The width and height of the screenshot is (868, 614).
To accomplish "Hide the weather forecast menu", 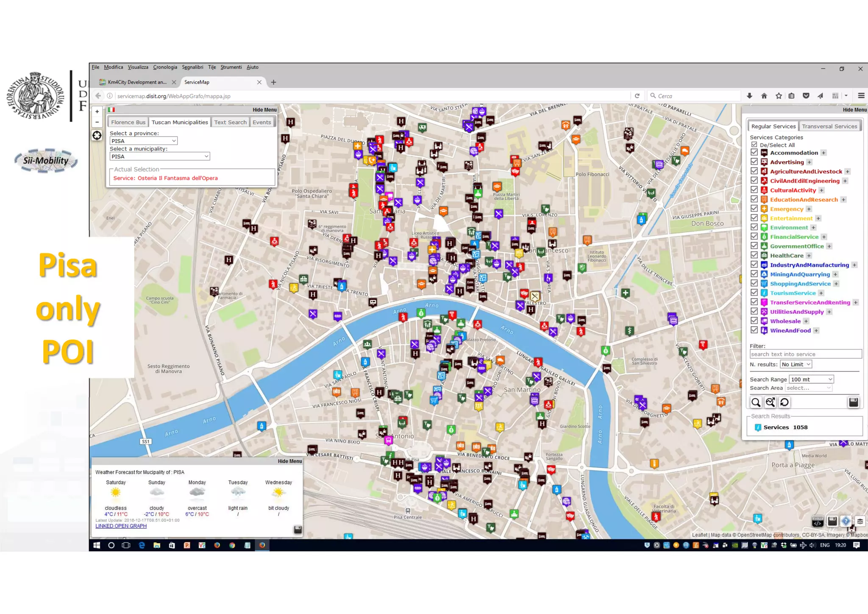I will [290, 461].
